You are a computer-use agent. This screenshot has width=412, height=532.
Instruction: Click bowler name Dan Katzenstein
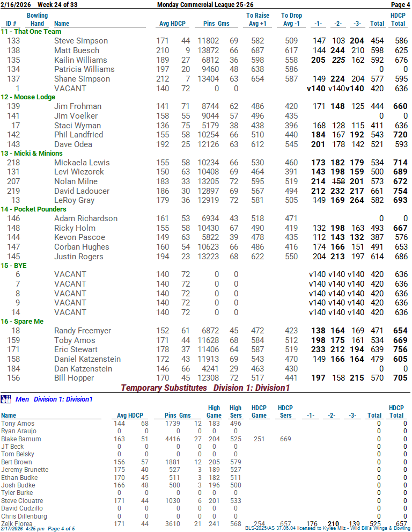click(83, 369)
